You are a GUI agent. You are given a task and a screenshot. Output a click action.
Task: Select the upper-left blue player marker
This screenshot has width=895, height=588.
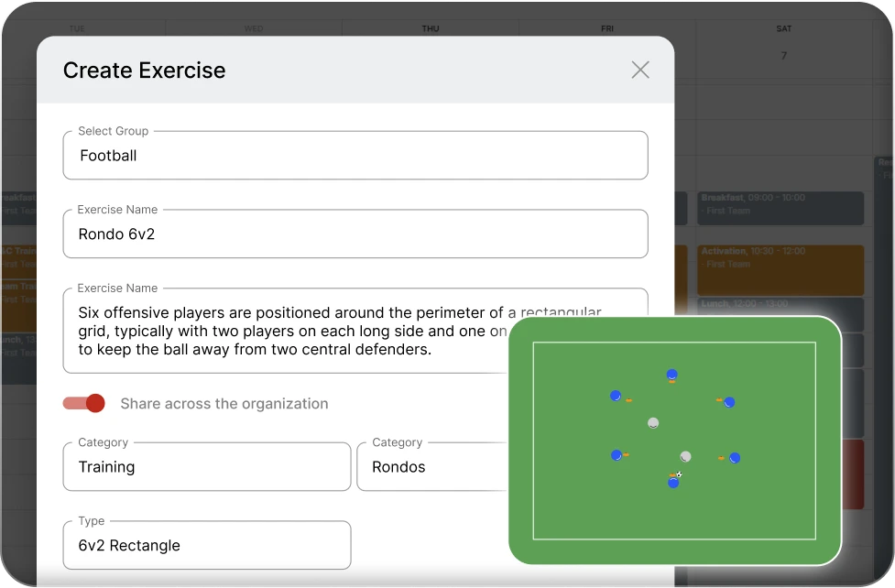tap(616, 396)
